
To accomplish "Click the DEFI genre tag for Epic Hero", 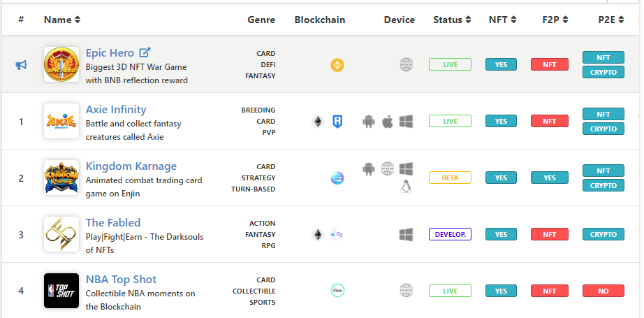I will point(268,65).
